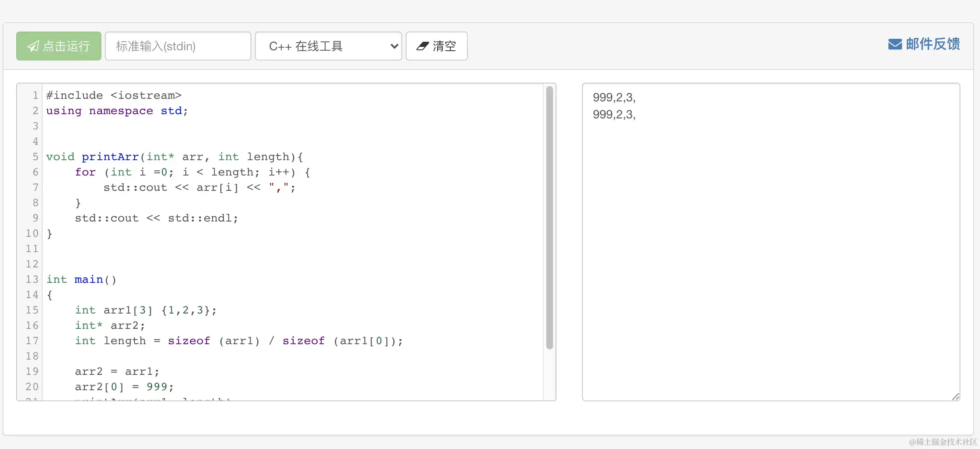This screenshot has width=980, height=449.
Task: Click line number 5 in the gutter
Action: [x=35, y=157]
